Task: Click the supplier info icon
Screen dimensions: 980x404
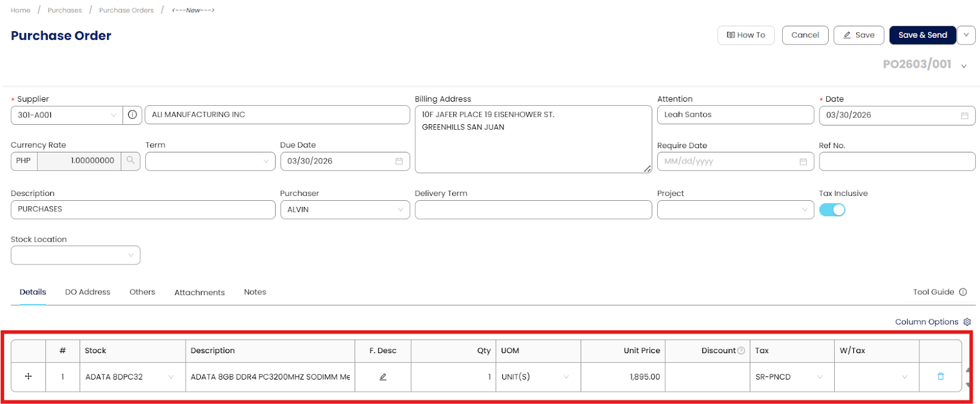Action: (132, 114)
